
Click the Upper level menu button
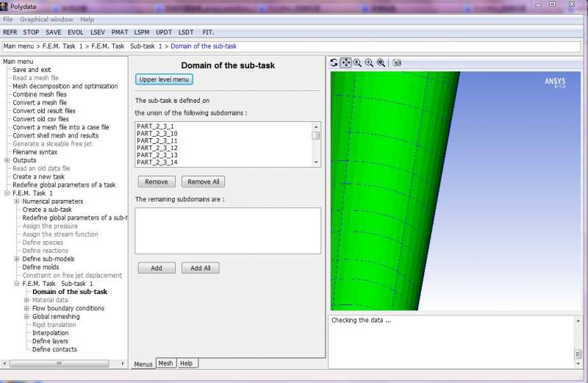coord(164,79)
